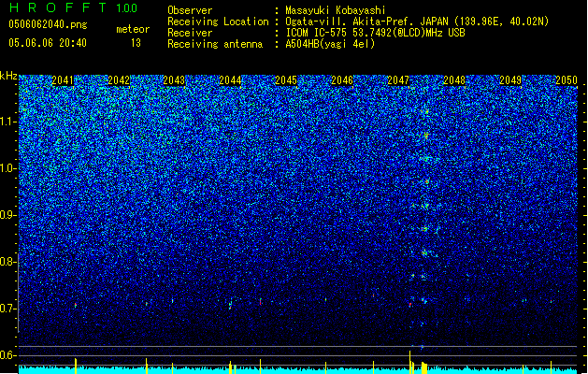Click the 2047 time axis label
This screenshot has width=588, height=374.
[x=398, y=80]
